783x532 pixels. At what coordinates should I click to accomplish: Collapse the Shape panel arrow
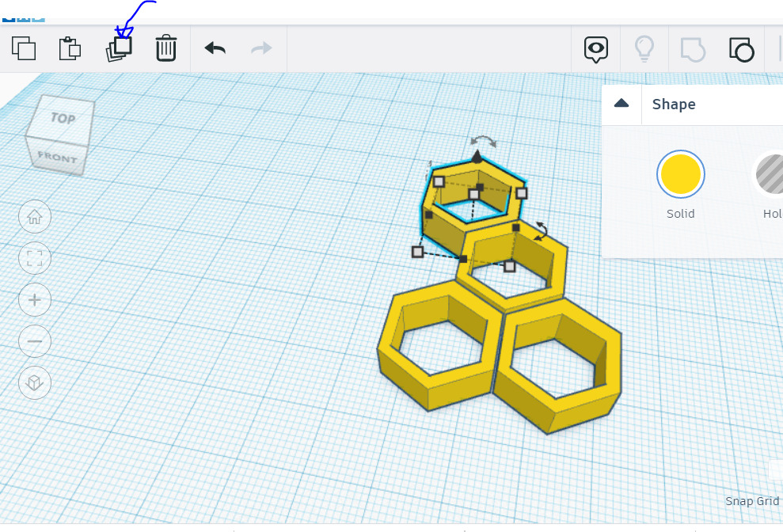[x=621, y=104]
